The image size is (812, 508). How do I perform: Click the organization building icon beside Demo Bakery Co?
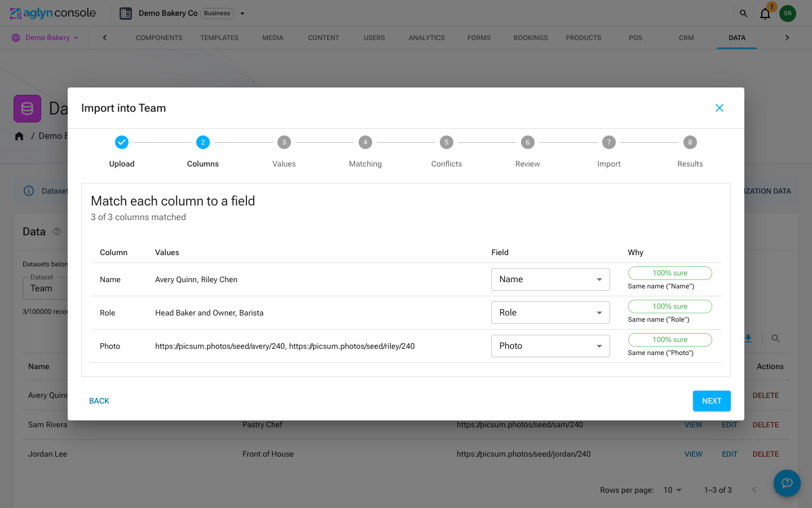tap(126, 13)
